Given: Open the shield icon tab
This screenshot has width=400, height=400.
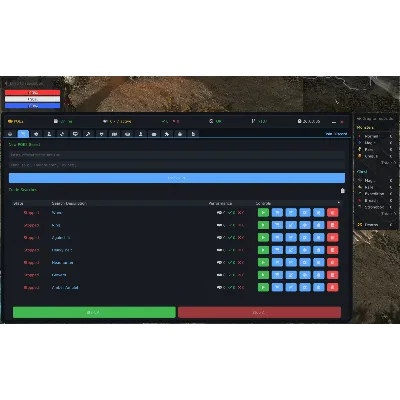Looking at the screenshot, I should tap(101, 134).
